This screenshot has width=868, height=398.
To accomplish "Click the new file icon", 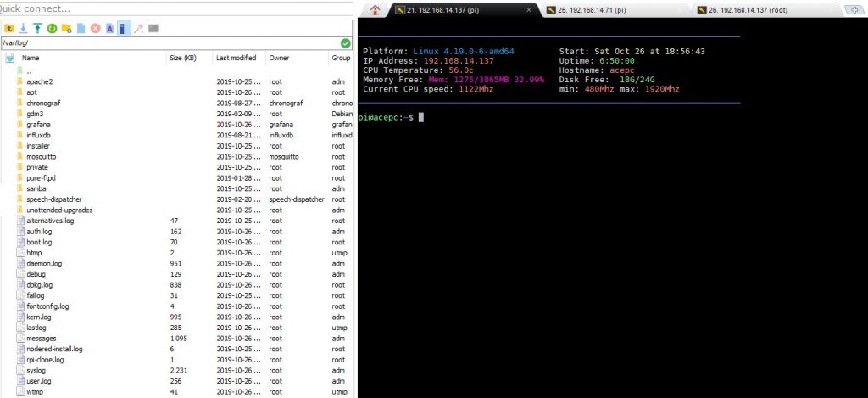I will [x=81, y=28].
